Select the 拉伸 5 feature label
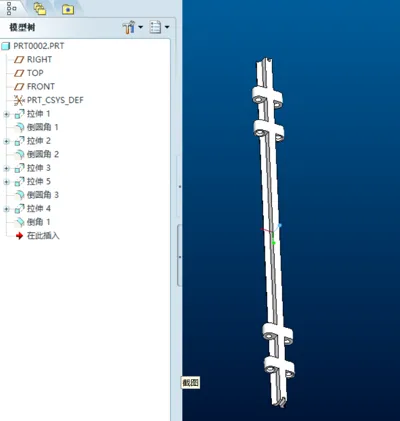400x421 pixels. [x=39, y=182]
